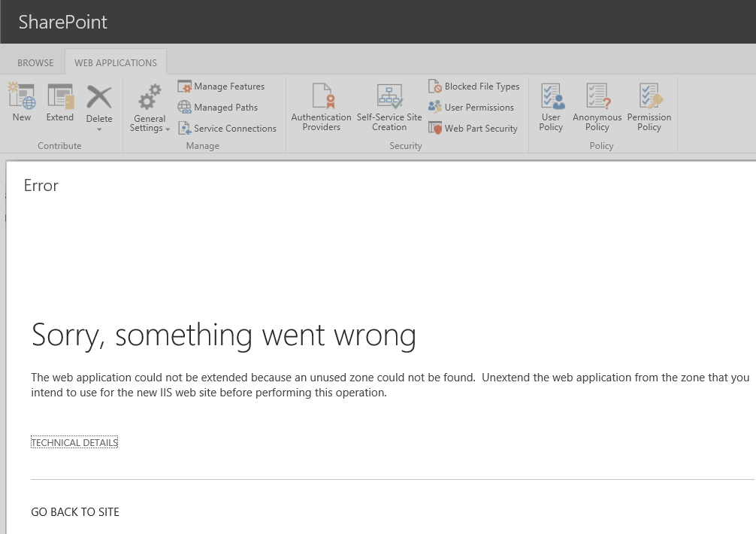Click the General Settings gears icon
This screenshot has width=756, height=534.
coord(150,97)
